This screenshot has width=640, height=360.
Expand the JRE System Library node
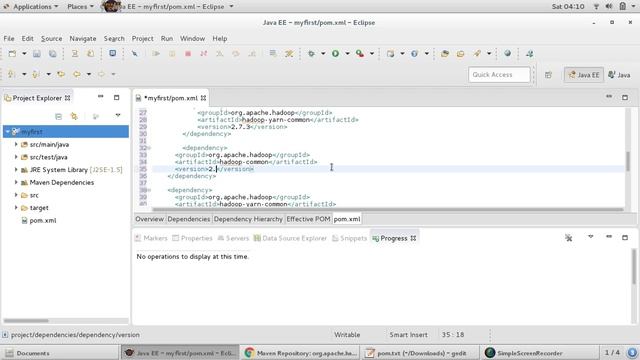[x=16, y=170]
